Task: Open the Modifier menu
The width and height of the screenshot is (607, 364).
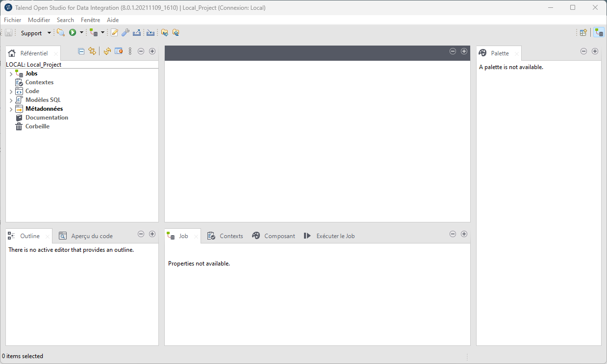Action: pyautogui.click(x=39, y=20)
